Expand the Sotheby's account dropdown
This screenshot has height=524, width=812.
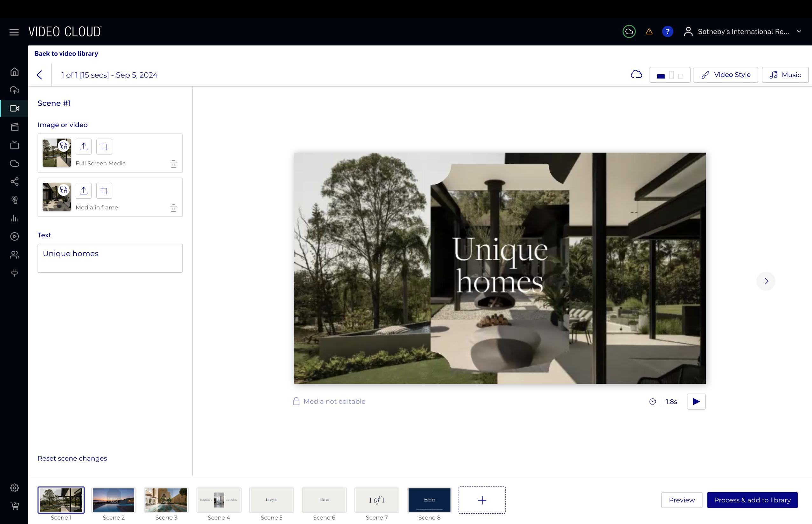799,32
